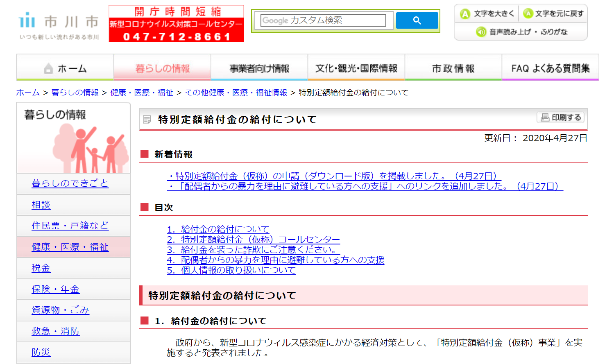This screenshot has width=614, height=364.
Task: Click the Ichikawa City logo
Action: [59, 25]
